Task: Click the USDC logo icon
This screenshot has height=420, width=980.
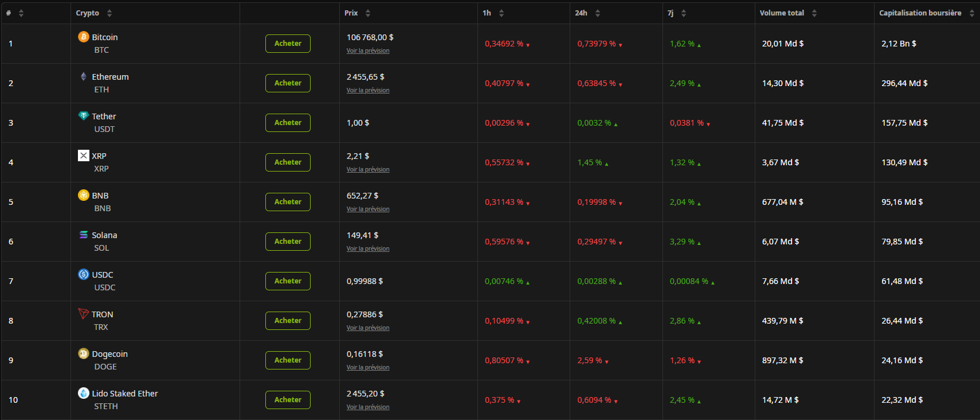Action: click(84, 274)
